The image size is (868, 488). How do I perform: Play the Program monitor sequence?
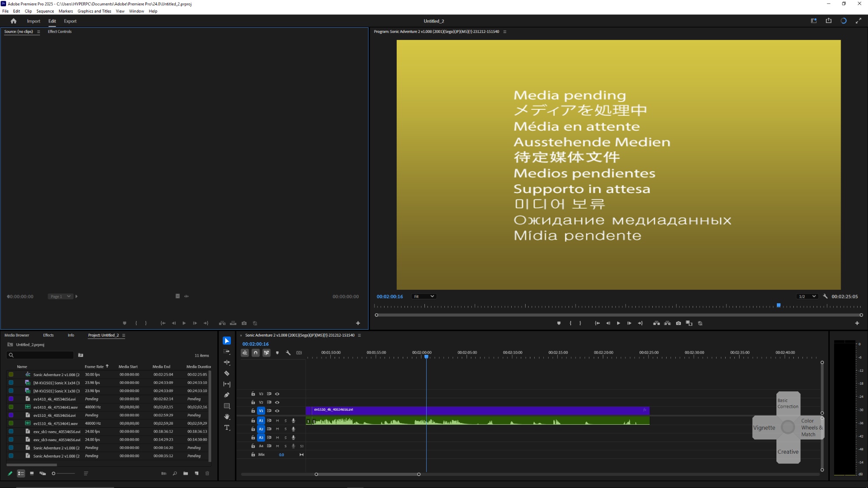point(618,323)
